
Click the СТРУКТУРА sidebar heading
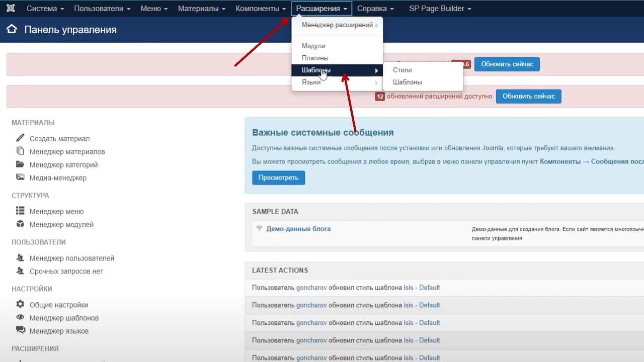click(30, 196)
